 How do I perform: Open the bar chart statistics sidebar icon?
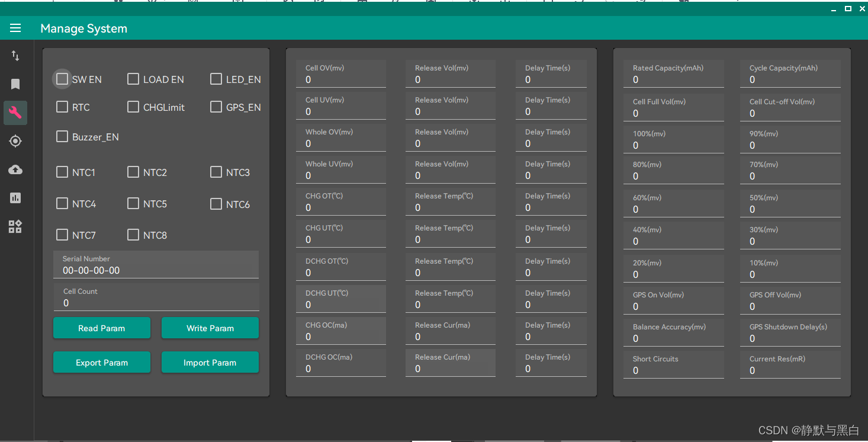point(15,198)
